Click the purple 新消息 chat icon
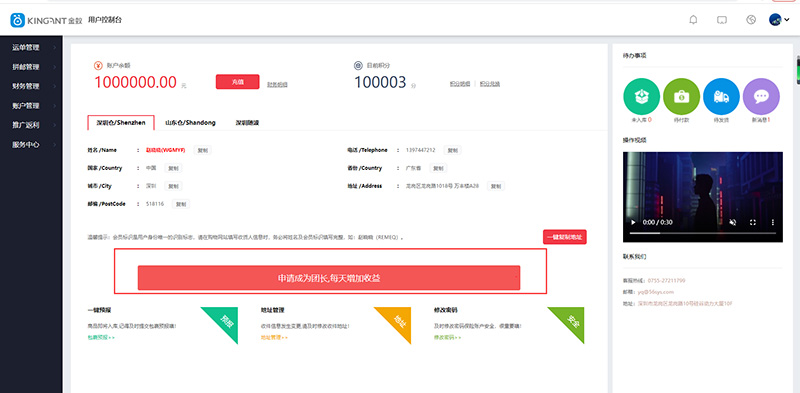Screen dimensions: 800x393 (761, 96)
